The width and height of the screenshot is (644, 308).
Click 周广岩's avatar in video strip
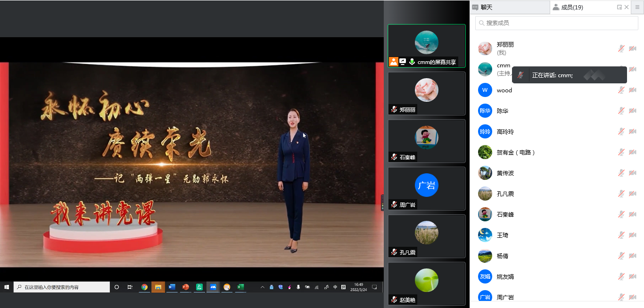click(426, 185)
